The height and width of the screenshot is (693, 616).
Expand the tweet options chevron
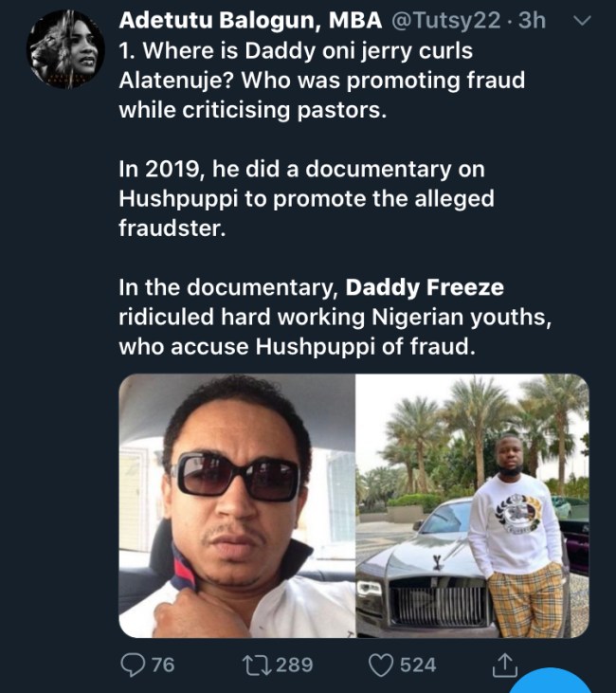(584, 20)
